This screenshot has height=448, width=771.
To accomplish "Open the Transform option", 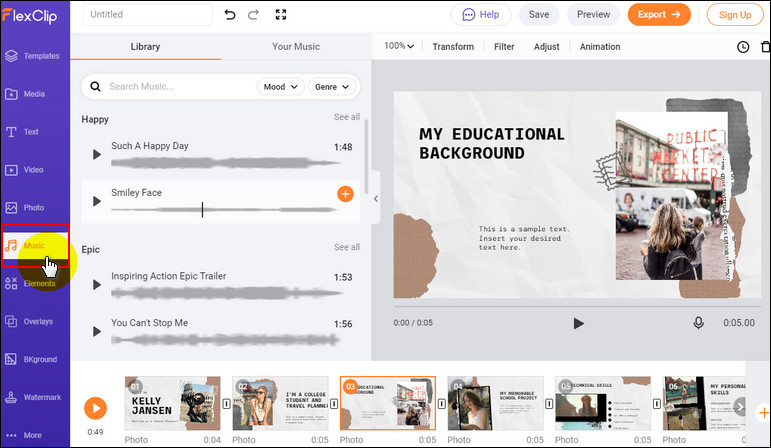I will 453,47.
